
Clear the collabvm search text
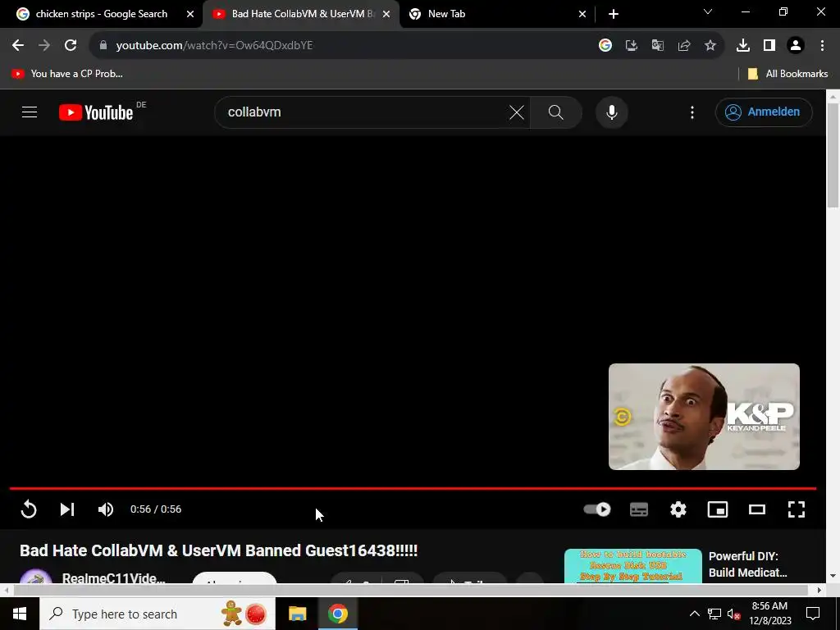pos(517,112)
